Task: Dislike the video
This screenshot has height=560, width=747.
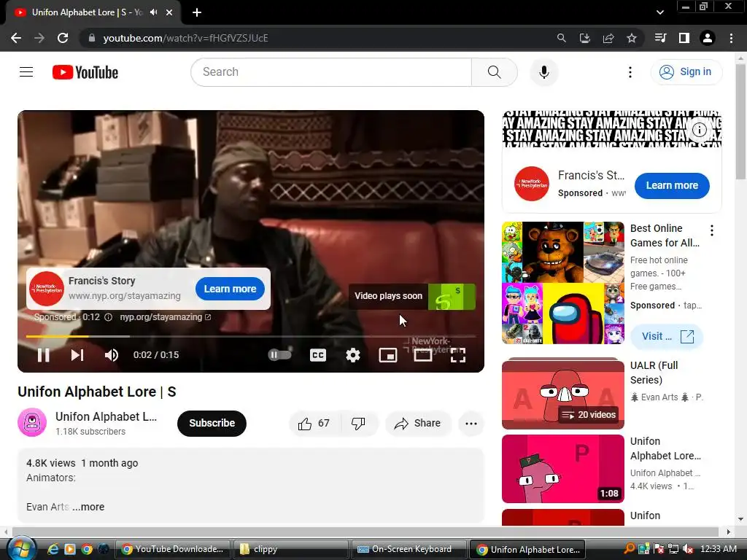Action: click(358, 424)
